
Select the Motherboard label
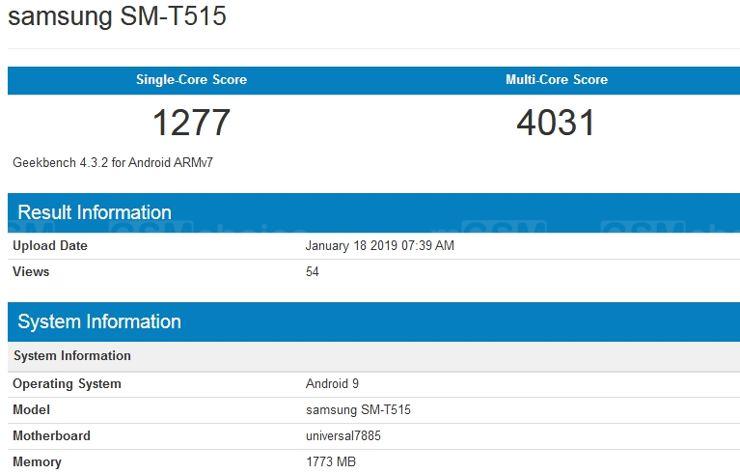point(51,435)
